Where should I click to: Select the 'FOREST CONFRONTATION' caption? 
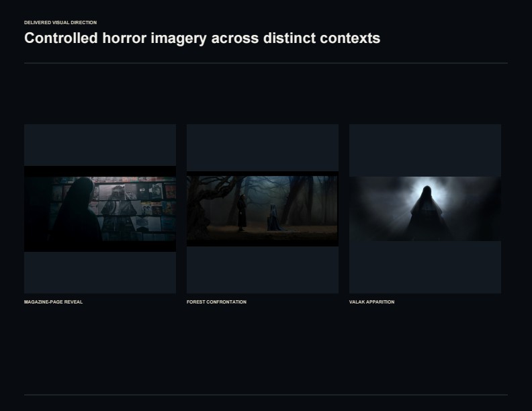[x=216, y=302]
